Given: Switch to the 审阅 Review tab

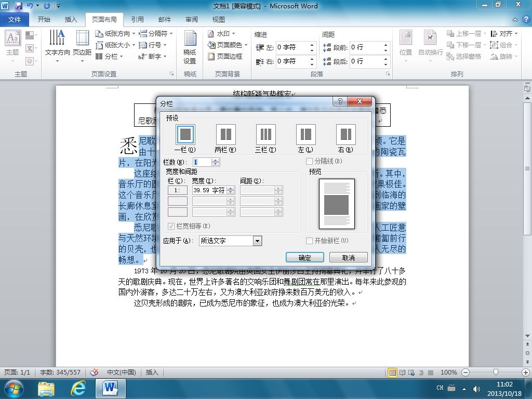Looking at the screenshot, I should 192,20.
